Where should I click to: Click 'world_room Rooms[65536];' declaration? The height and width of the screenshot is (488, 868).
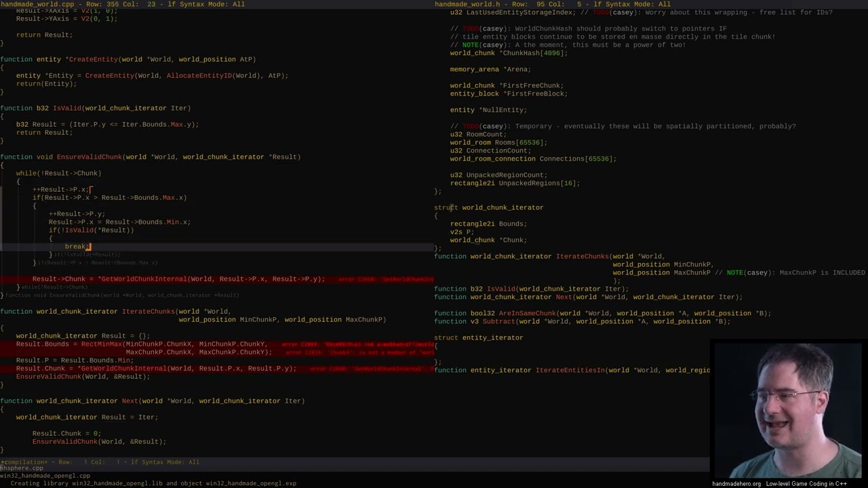[x=498, y=142]
